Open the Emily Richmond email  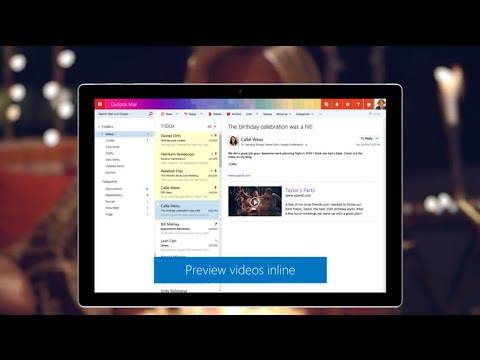[x=187, y=290]
